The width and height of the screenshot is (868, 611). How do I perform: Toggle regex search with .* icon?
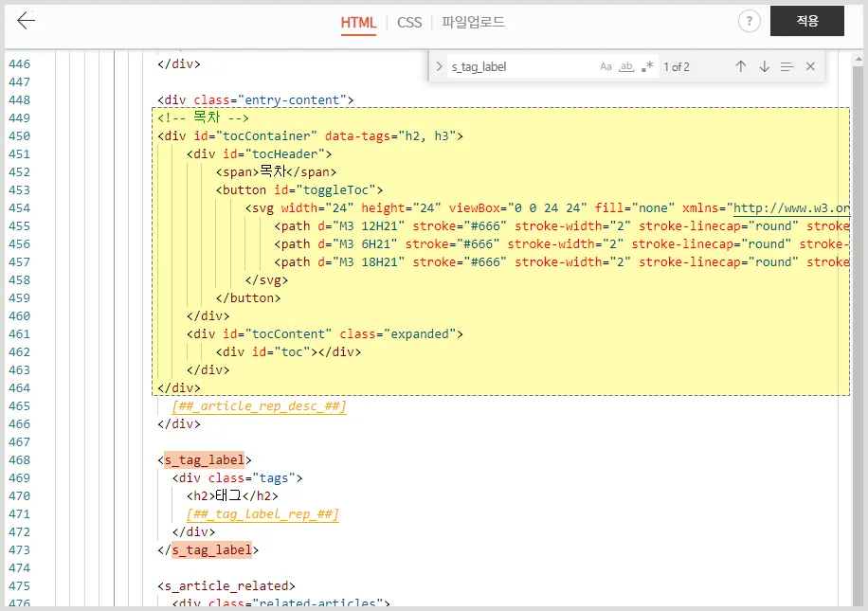[646, 67]
